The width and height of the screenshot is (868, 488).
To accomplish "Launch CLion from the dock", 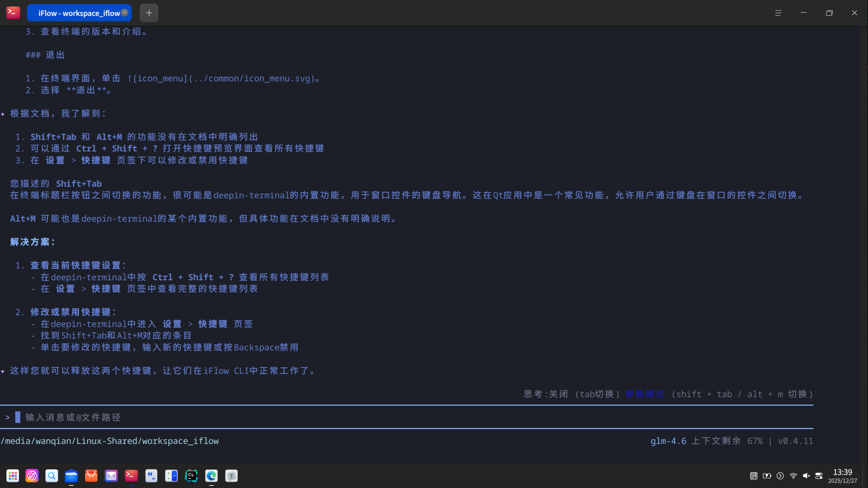I will point(191,476).
